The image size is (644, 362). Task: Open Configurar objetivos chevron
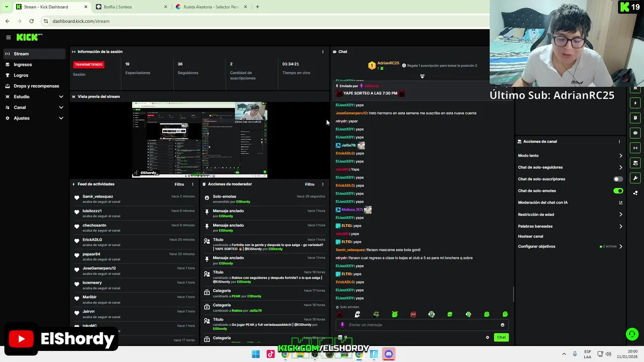[620, 247]
